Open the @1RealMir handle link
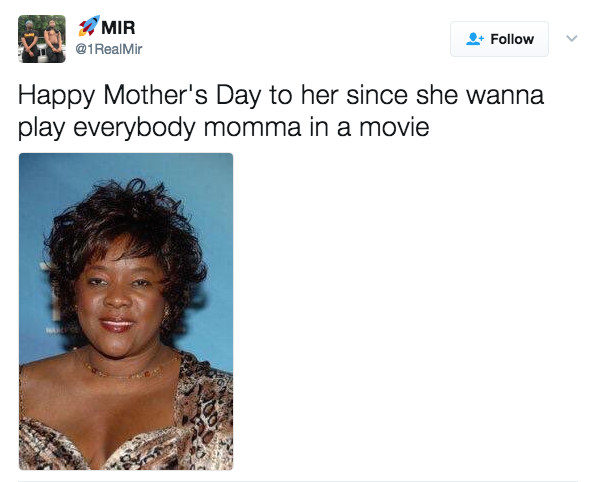This screenshot has height=482, width=608. (109, 49)
